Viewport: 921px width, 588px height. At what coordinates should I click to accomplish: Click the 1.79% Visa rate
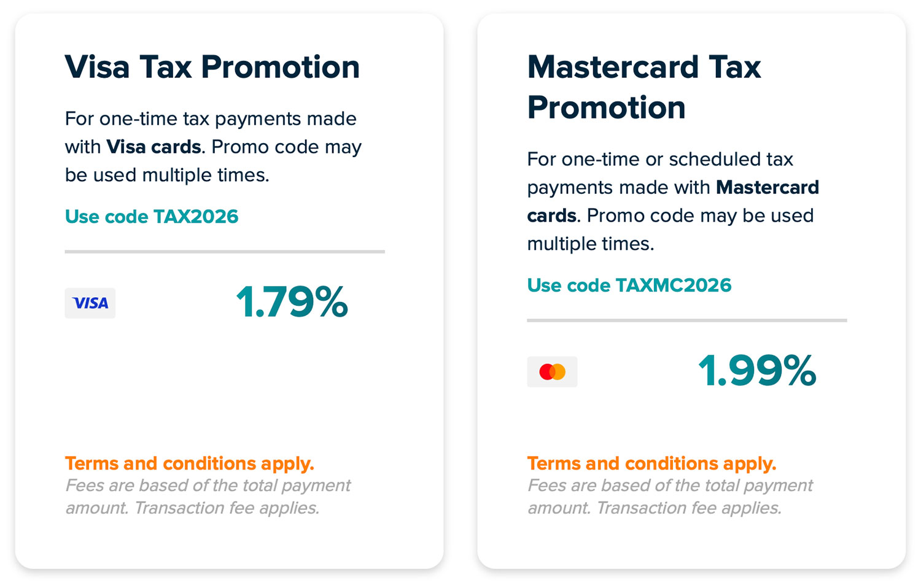pos(292,303)
